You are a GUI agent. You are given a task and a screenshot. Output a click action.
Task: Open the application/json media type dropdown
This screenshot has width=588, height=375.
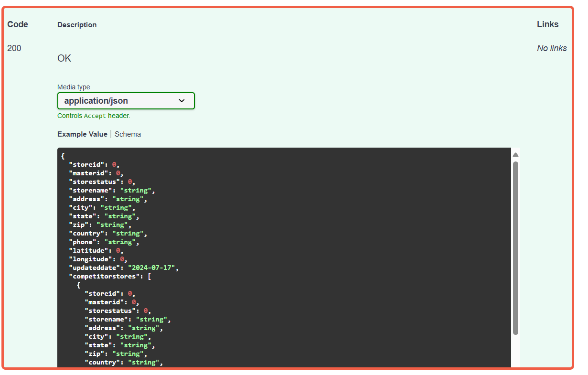(x=126, y=101)
